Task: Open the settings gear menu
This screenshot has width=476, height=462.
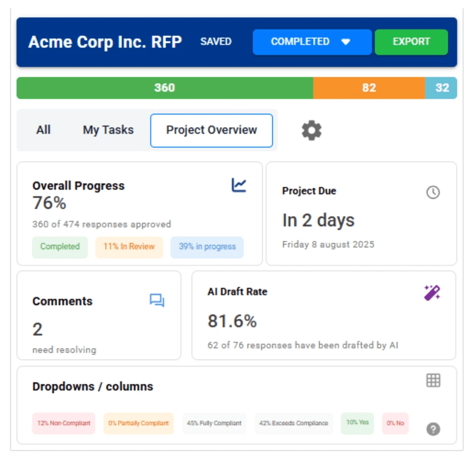Action: point(311,130)
